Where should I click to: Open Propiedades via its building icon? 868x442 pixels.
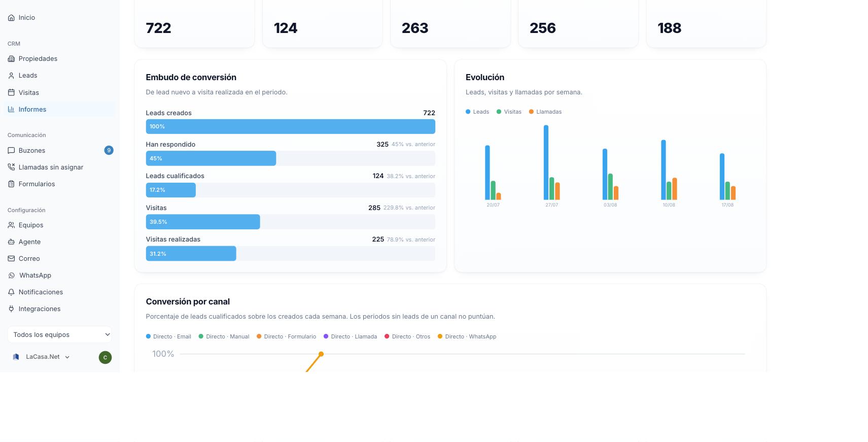(11, 59)
